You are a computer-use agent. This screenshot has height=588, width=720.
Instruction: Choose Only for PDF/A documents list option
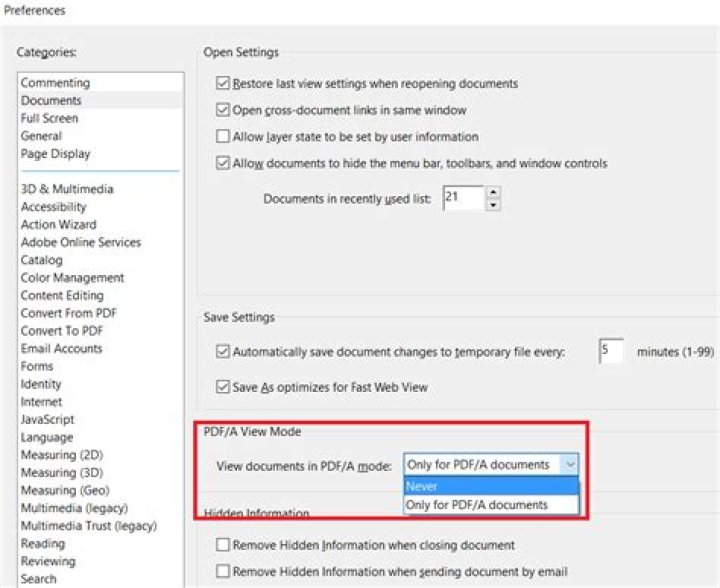coord(491,505)
